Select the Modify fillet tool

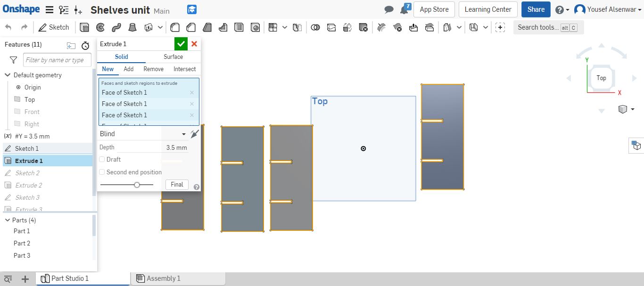(x=382, y=27)
